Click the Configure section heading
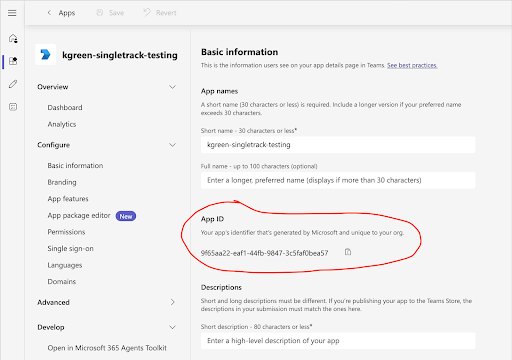Screen dimensions: 512x360 tap(54, 145)
